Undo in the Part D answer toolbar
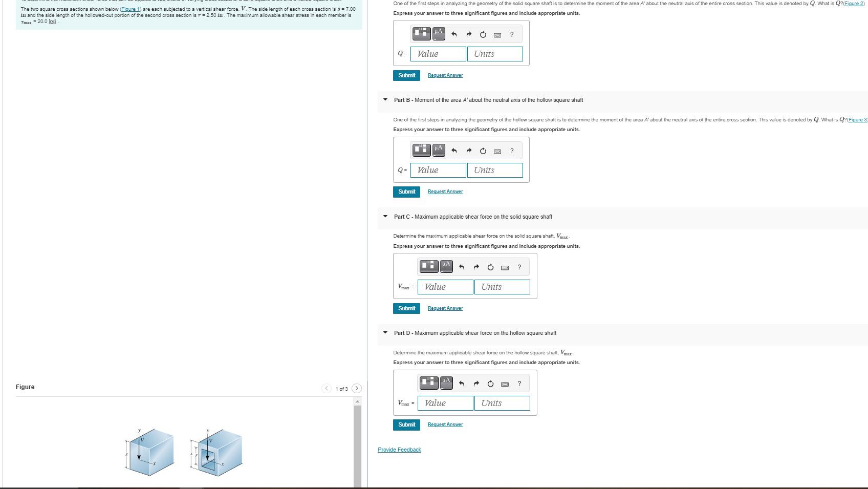The image size is (868, 489). (x=462, y=383)
